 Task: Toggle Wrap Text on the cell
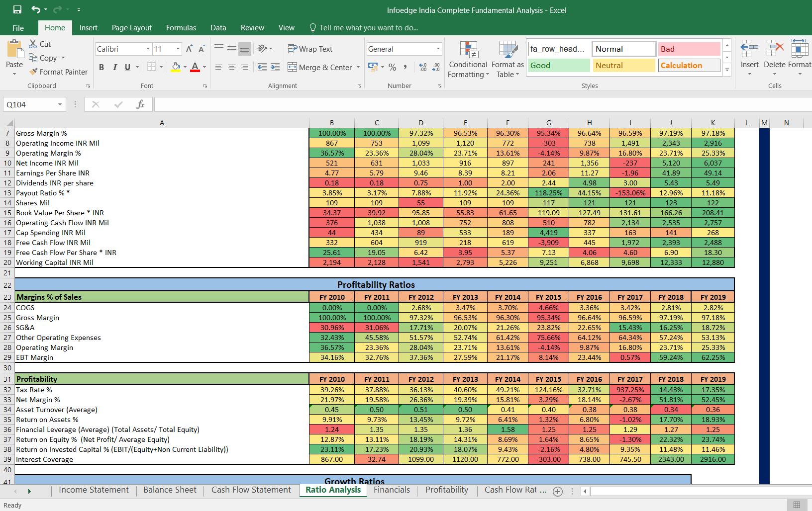coord(310,49)
